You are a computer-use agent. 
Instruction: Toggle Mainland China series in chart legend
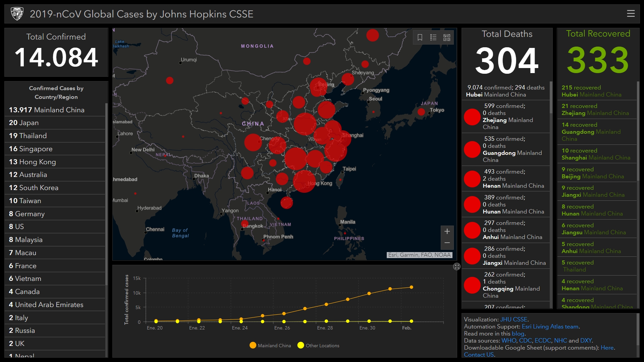[270, 346]
